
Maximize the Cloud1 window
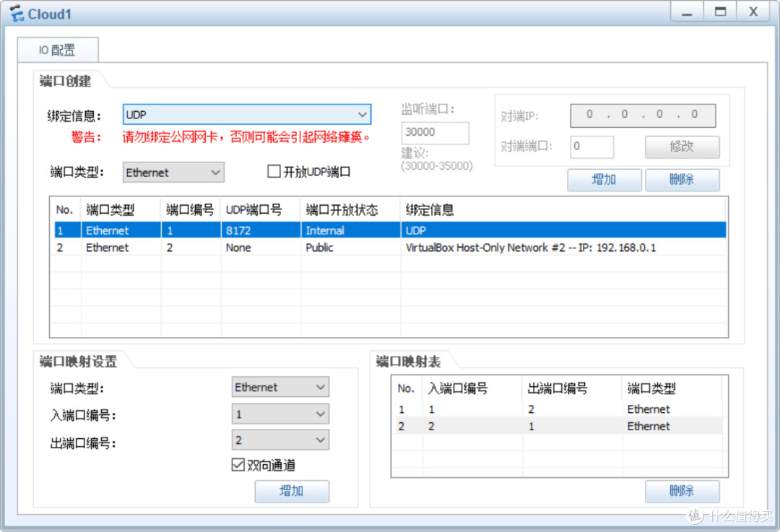click(x=720, y=12)
